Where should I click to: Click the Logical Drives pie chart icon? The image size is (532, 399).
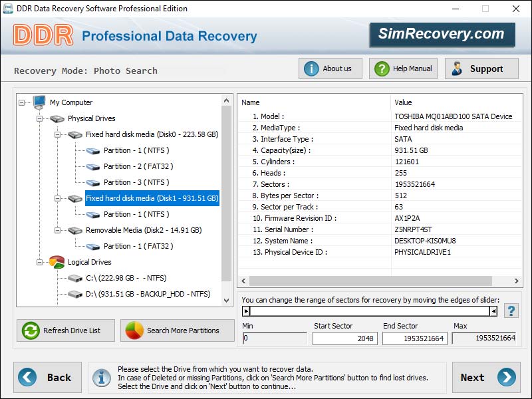57,262
